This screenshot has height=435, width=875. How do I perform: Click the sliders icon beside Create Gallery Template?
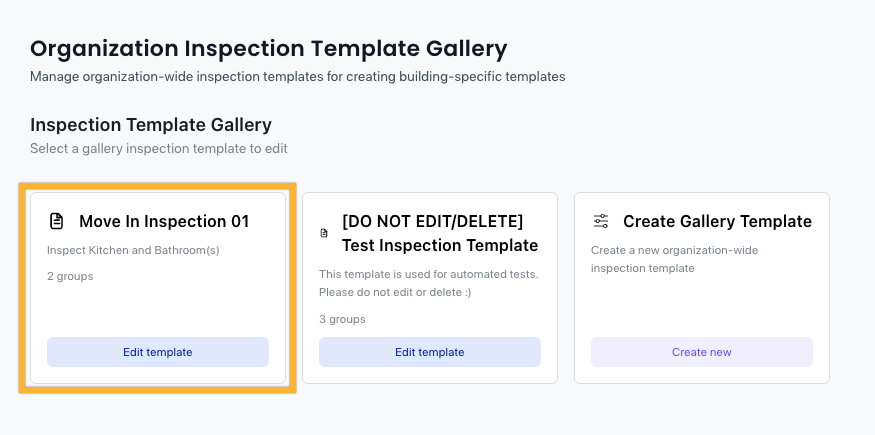point(601,221)
